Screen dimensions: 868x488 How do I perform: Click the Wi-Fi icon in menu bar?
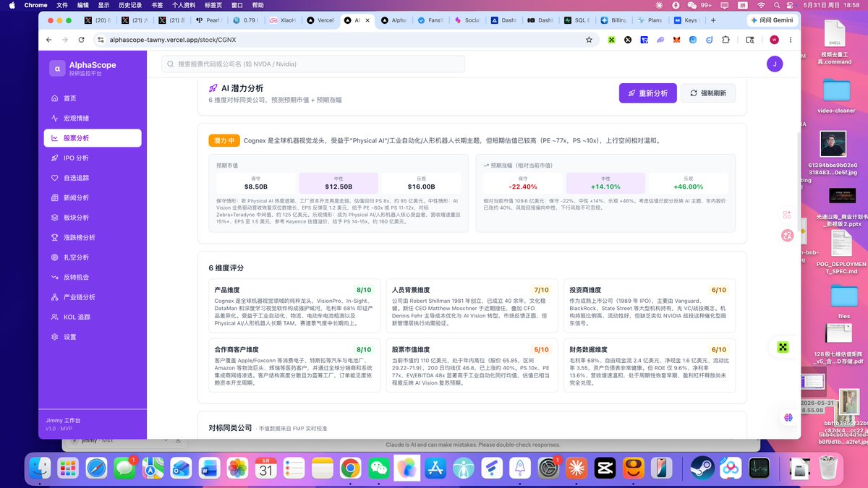(x=762, y=5)
